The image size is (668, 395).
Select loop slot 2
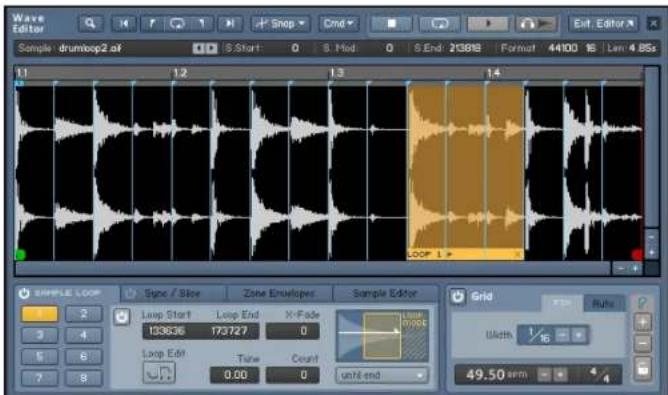coord(84,314)
